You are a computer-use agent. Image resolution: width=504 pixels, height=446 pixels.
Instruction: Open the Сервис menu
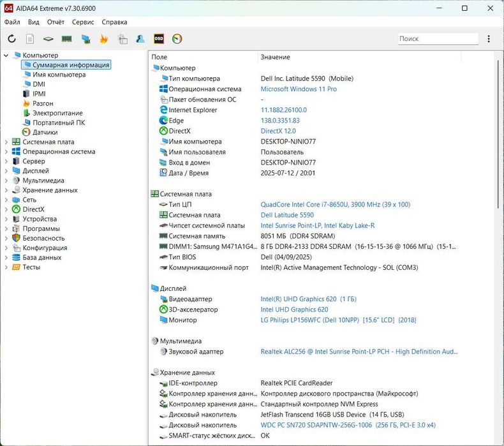83,22
